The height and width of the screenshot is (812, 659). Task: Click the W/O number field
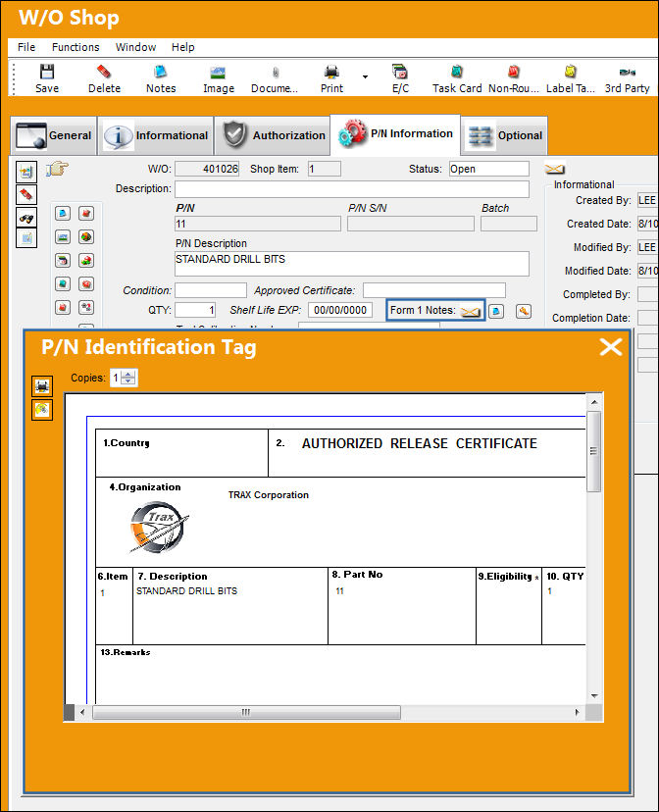(207, 169)
